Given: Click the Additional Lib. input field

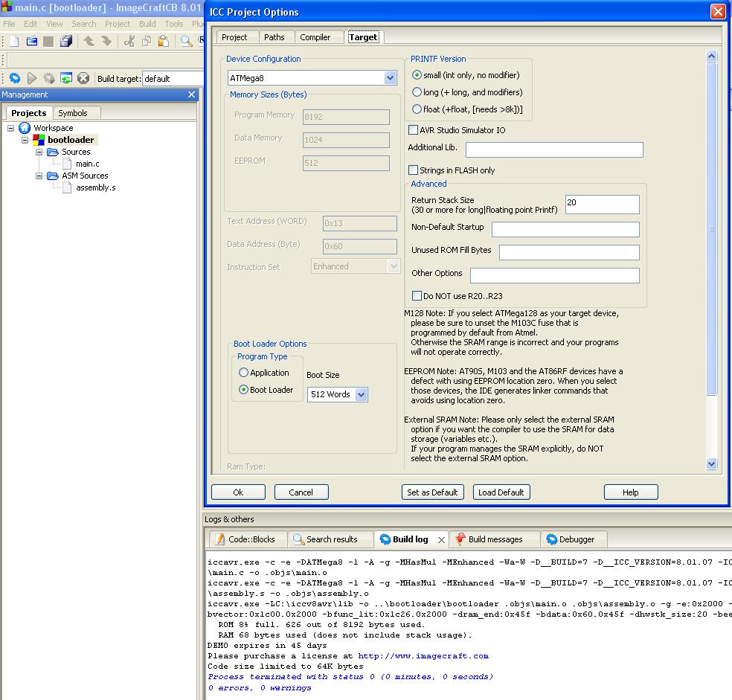Looking at the screenshot, I should 554,150.
